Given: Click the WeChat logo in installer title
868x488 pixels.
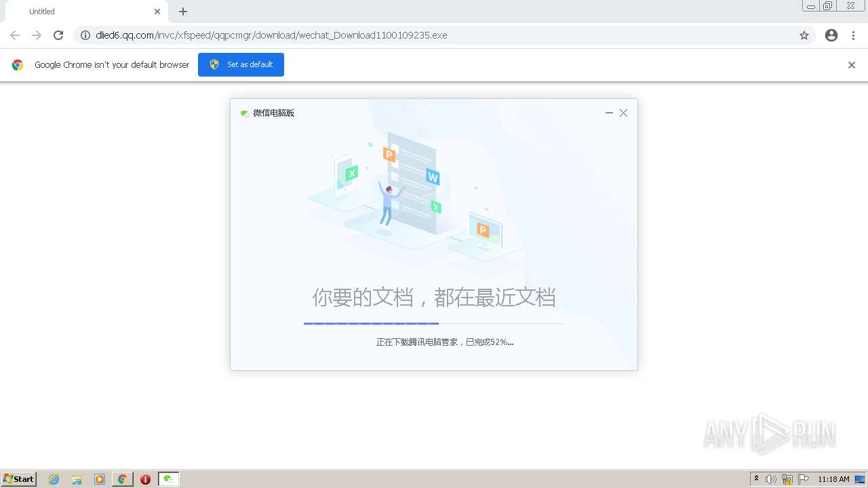Looking at the screenshot, I should tap(245, 113).
